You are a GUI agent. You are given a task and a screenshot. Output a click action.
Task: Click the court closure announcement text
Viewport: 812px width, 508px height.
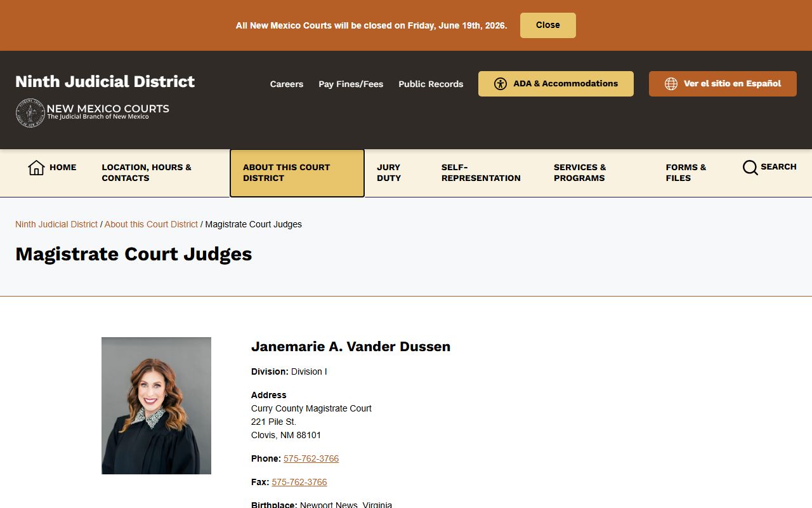(x=372, y=25)
